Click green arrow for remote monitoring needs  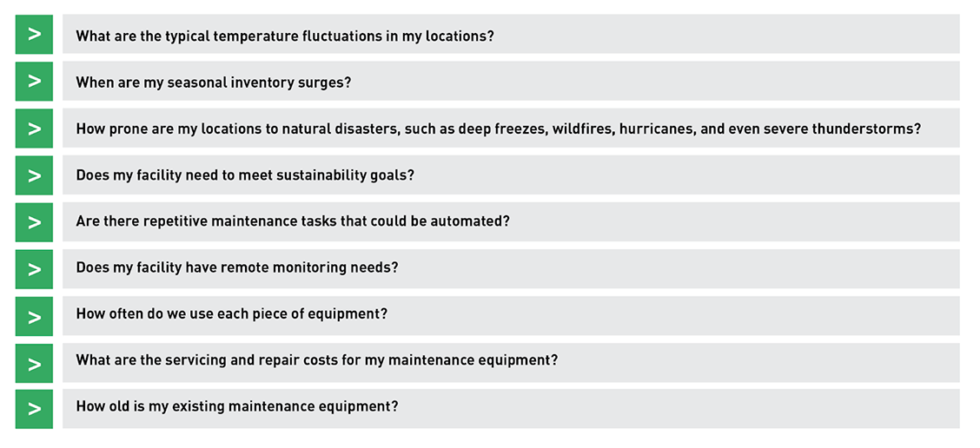click(x=34, y=268)
